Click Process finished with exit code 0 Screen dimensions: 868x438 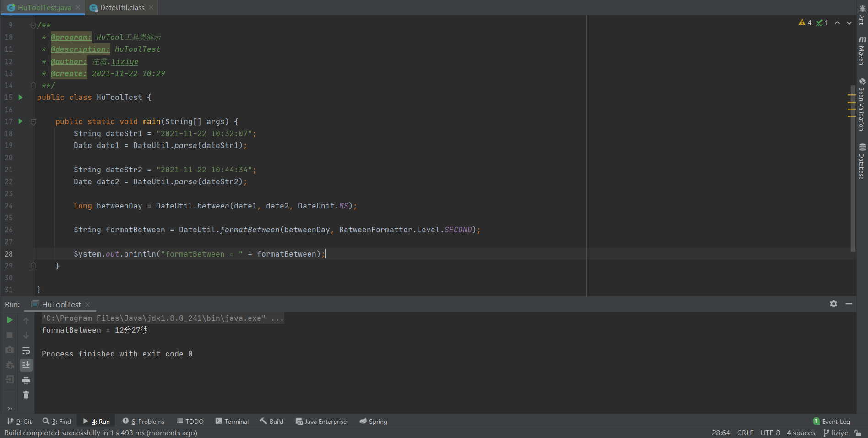pos(117,354)
